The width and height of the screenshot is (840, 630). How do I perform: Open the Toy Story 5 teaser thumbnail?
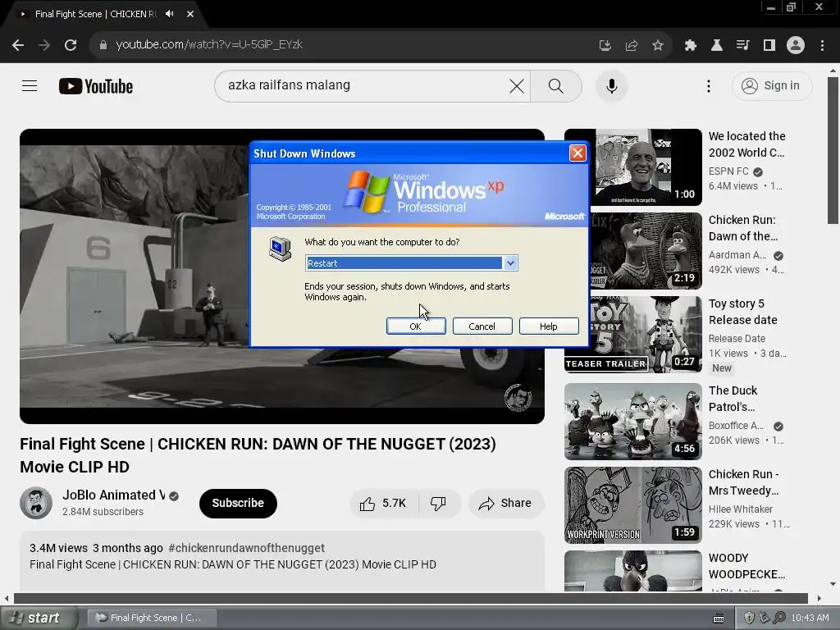point(633,335)
